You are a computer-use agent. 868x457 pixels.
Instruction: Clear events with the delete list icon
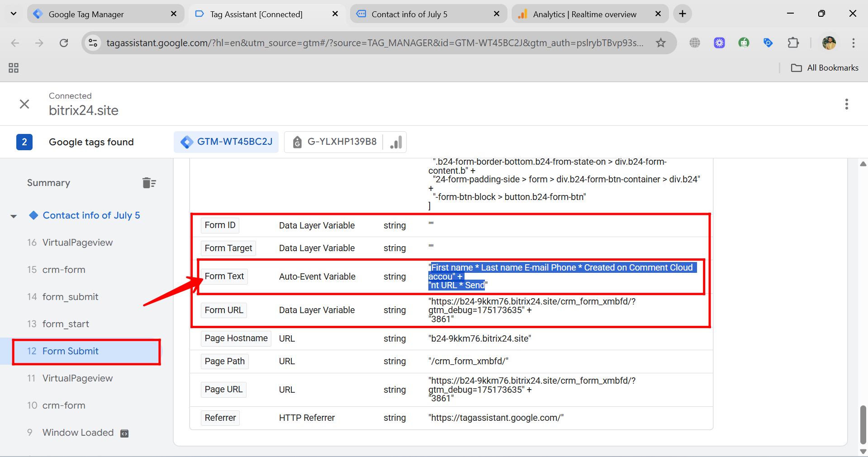coord(149,183)
